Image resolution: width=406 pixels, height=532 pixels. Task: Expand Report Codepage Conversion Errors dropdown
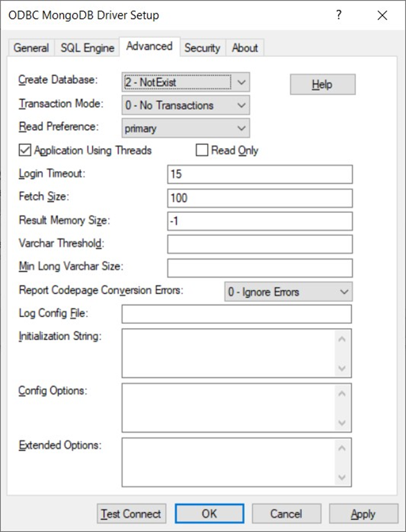[x=288, y=292]
